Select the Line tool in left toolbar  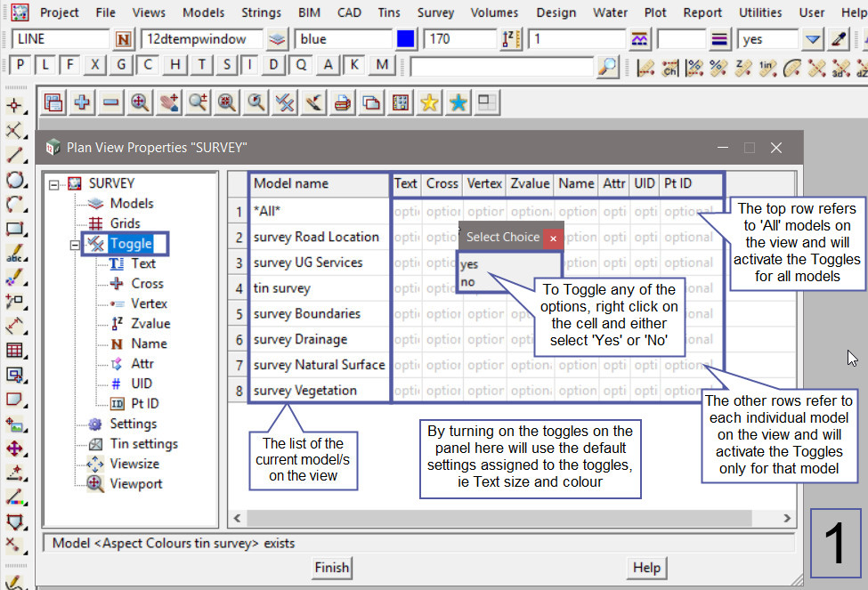(14, 155)
